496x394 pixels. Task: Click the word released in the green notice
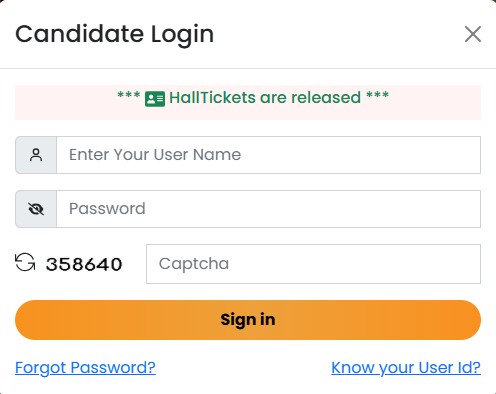[x=326, y=98]
